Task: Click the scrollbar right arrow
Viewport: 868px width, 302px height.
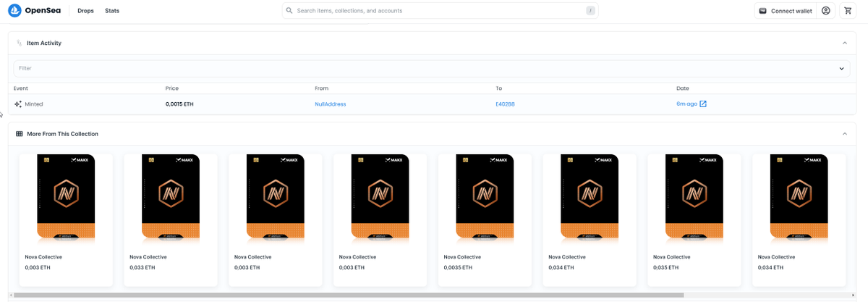Action: (852, 295)
